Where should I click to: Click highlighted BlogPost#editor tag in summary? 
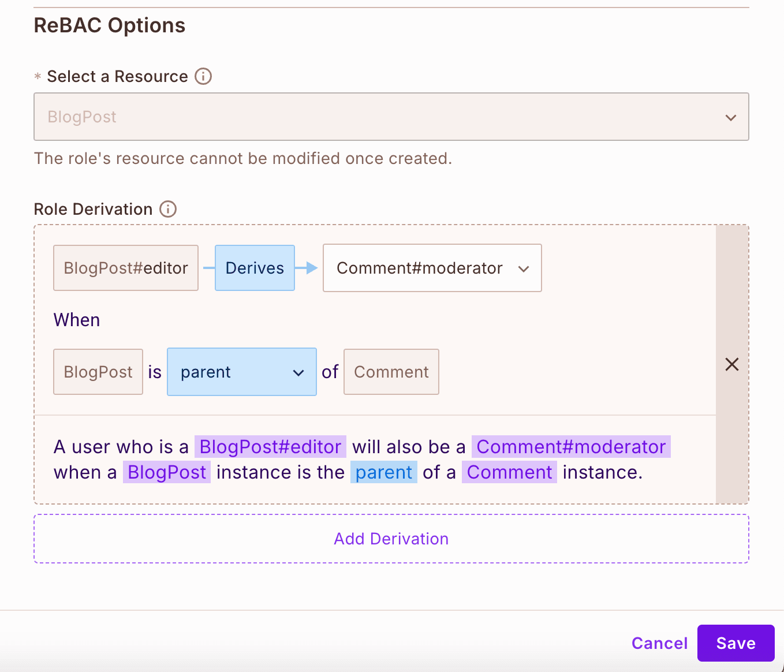[270, 447]
